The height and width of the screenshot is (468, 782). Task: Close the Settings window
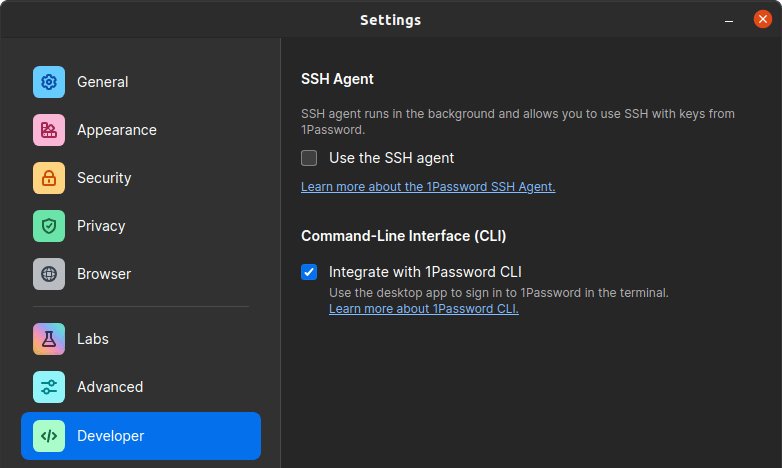coord(762,19)
